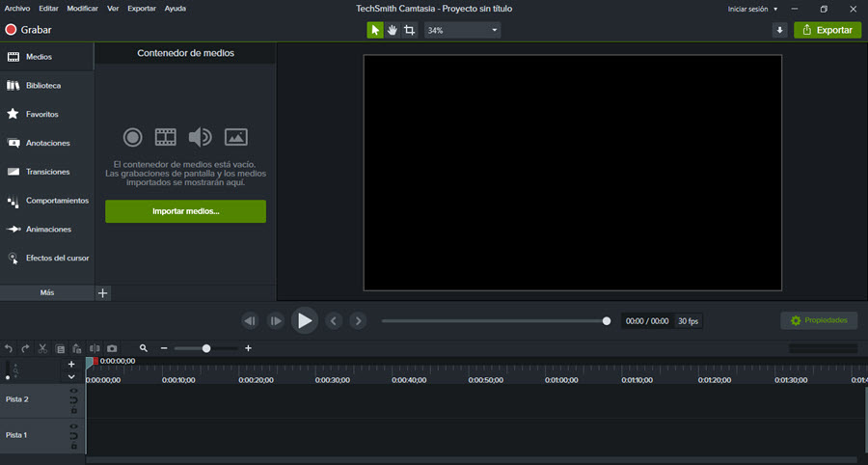The image size is (868, 465).
Task: Click the timeline magnifier zoom icon
Action: click(144, 348)
